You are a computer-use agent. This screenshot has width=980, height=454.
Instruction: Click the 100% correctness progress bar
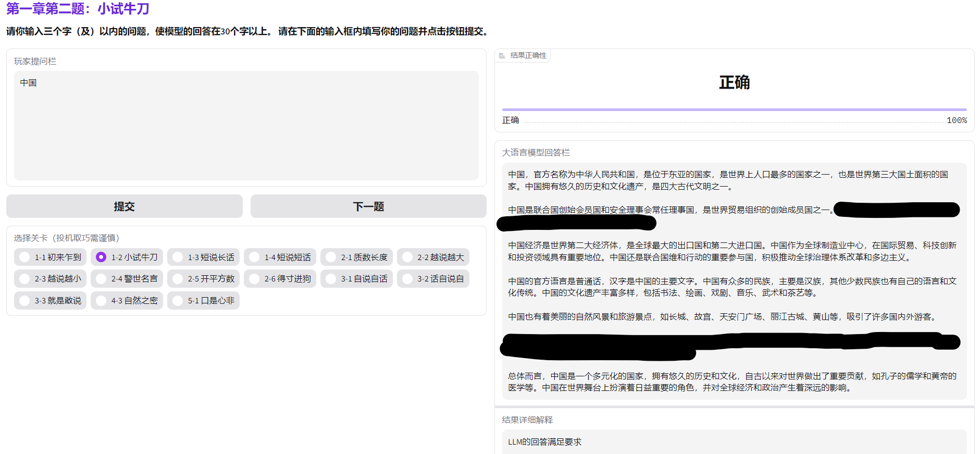(x=735, y=109)
